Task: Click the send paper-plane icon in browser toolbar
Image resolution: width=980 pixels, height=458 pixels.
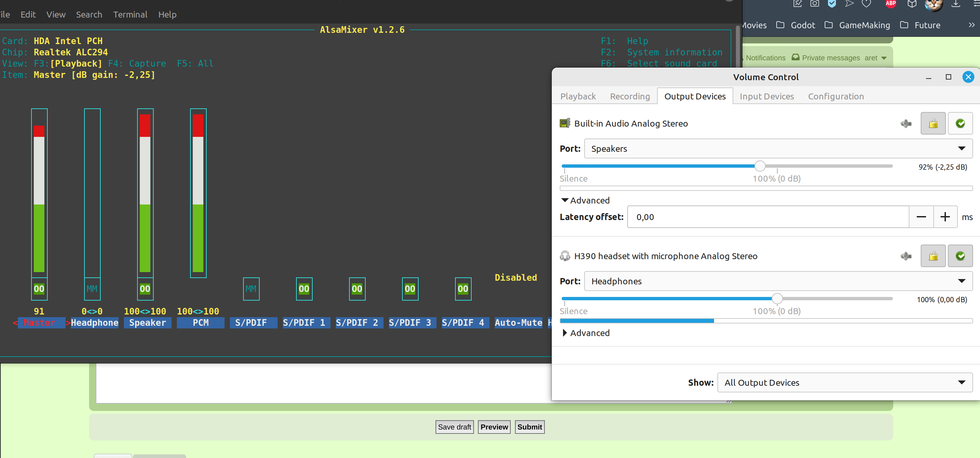Action: pos(849,4)
